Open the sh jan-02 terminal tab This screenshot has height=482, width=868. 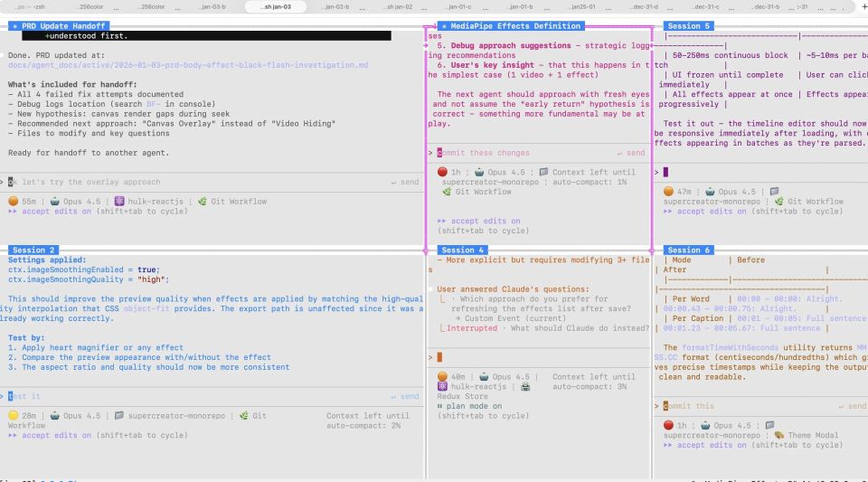(x=399, y=6)
